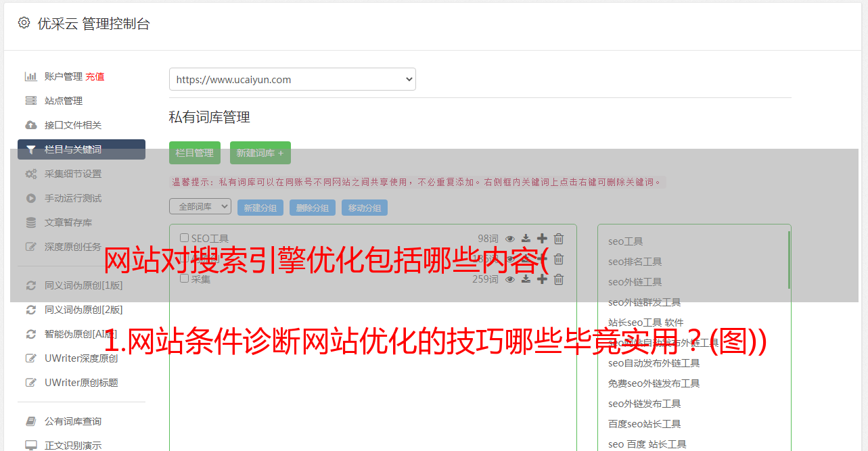Click the keyword list scrollbar
Viewport: 868px width, 451px height.
(x=789, y=260)
